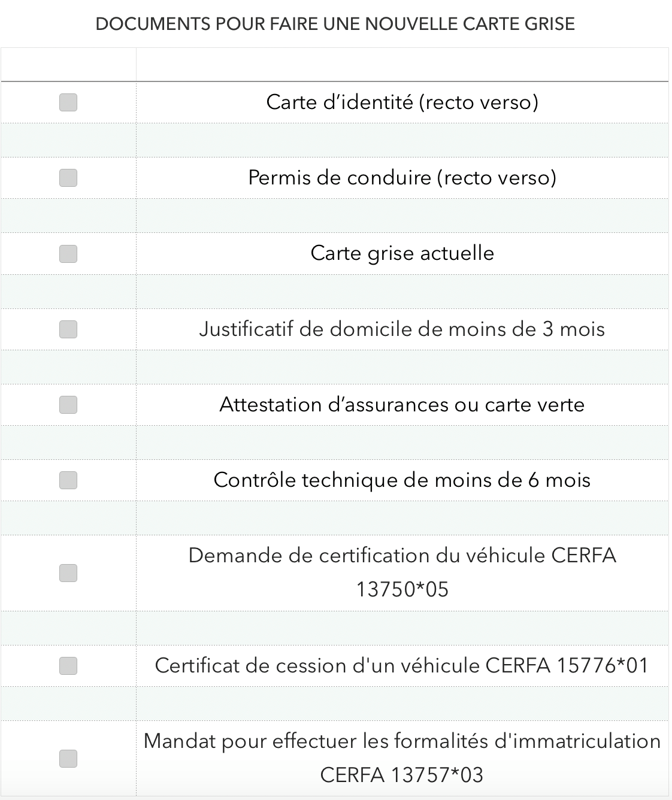Screen dimensions: 672x800
Task: Select the Mandat formalités d'immatriculation text
Action: coord(402,758)
